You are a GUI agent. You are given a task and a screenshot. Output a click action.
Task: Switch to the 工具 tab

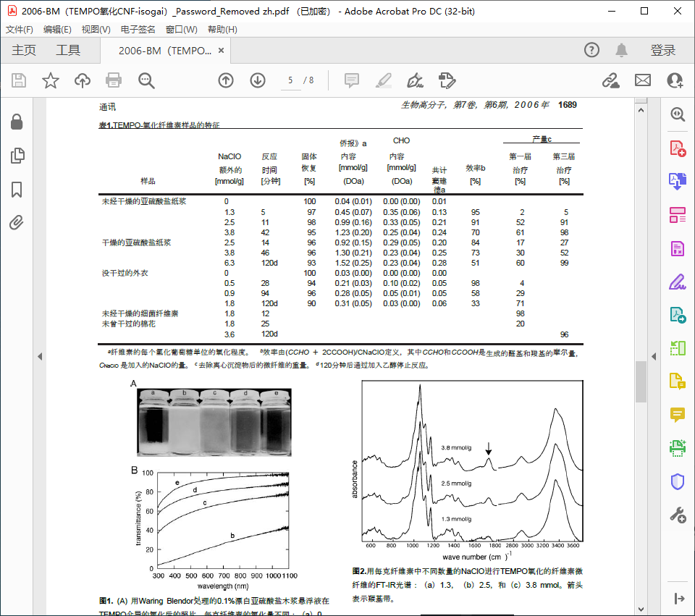pyautogui.click(x=68, y=50)
